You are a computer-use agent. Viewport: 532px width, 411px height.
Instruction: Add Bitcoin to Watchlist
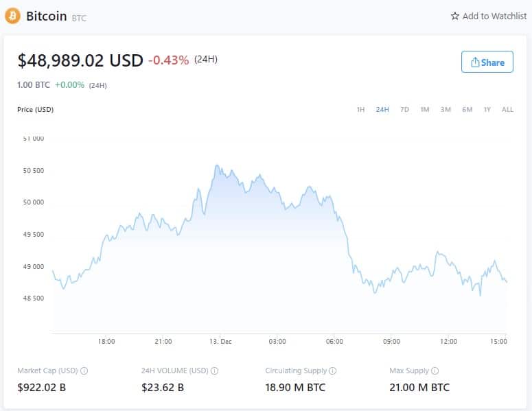[x=489, y=16]
